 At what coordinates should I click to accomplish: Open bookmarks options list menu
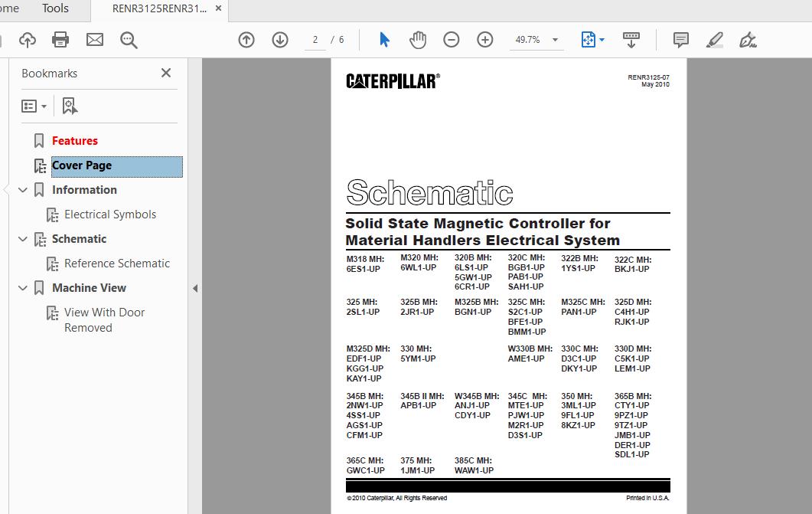(34, 106)
